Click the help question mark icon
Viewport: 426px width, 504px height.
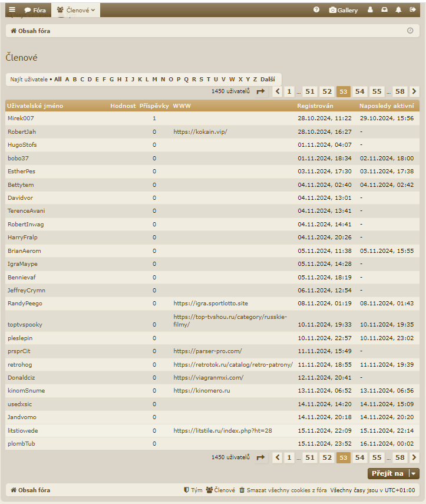316,10
